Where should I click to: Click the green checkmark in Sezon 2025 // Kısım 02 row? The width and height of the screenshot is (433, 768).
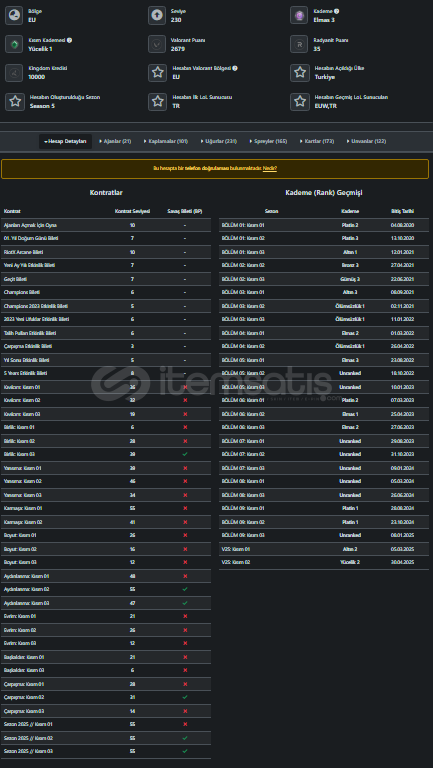coord(185,738)
